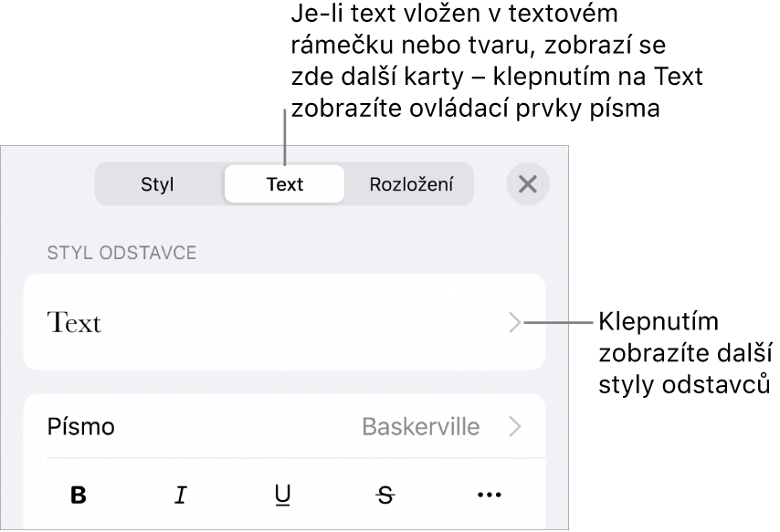Select the Text tab
The image size is (780, 532).
pos(283,183)
